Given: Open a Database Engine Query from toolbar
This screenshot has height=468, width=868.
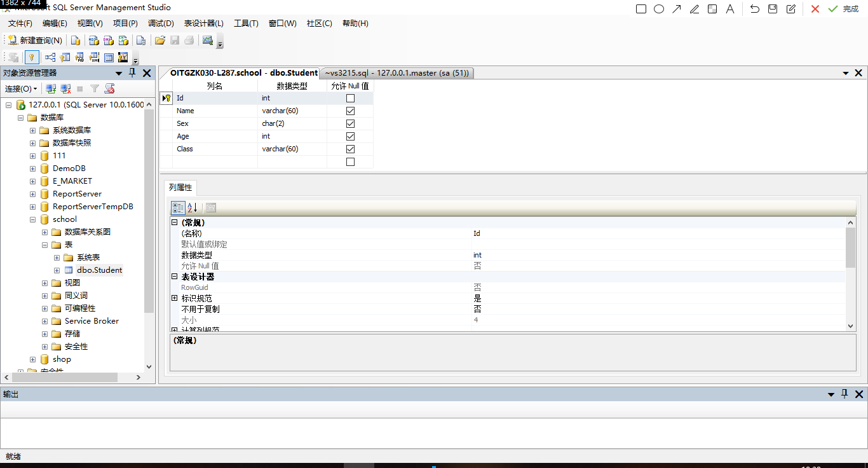Looking at the screenshot, I should (x=75, y=40).
